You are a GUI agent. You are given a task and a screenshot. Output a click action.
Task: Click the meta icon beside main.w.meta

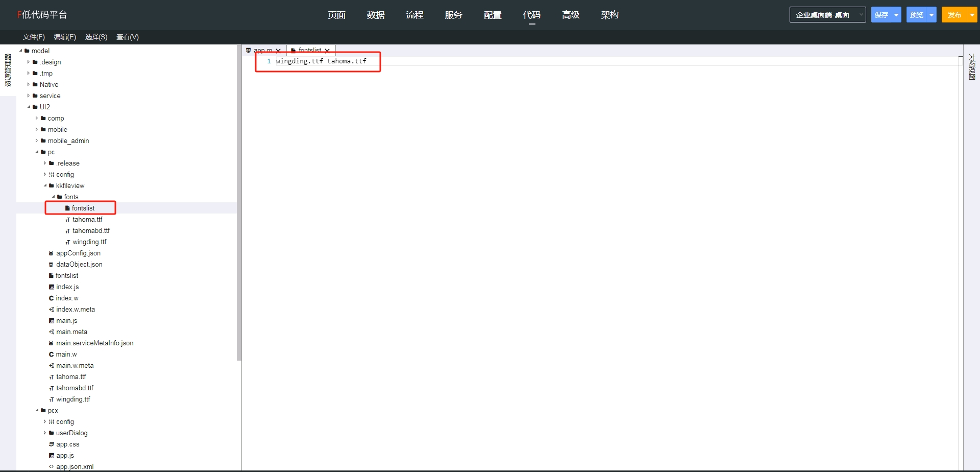pyautogui.click(x=51, y=366)
